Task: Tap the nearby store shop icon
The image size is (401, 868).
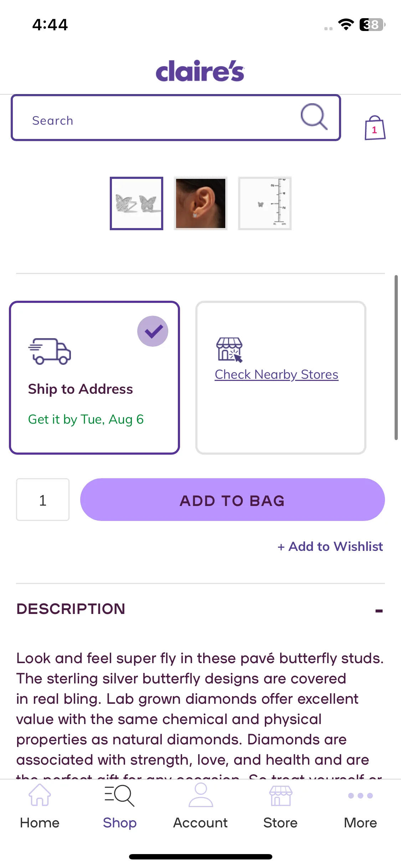Action: [x=230, y=350]
